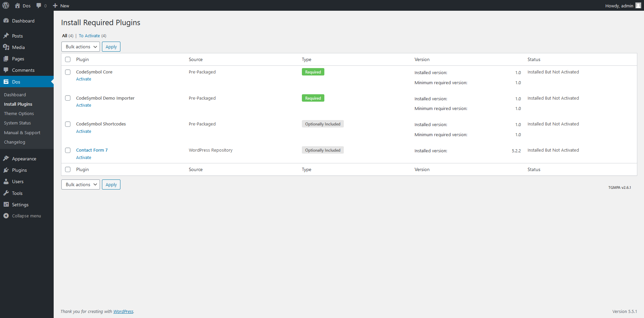The image size is (644, 318).
Task: Activate the CodeSymbol Core plugin
Action: pyautogui.click(x=84, y=79)
